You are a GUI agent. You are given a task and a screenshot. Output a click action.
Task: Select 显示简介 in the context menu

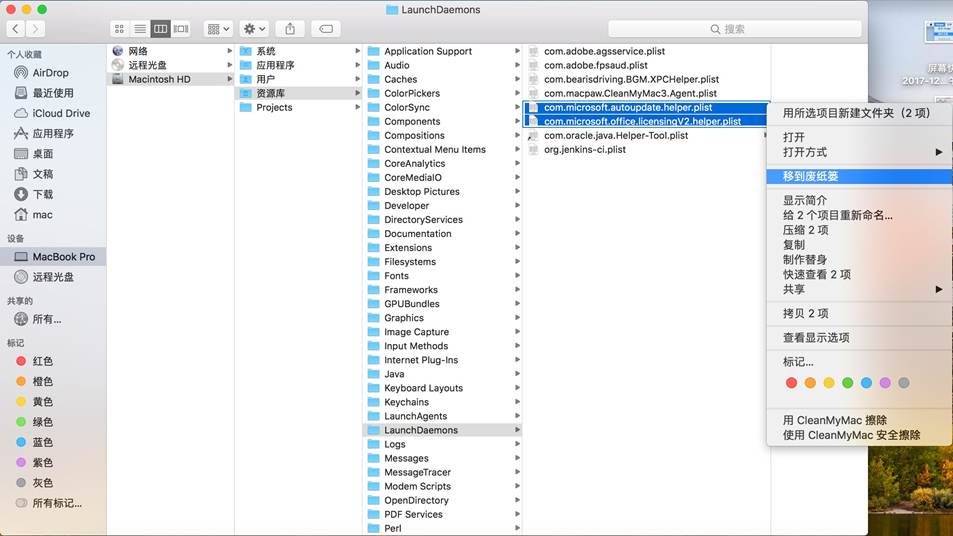point(805,200)
